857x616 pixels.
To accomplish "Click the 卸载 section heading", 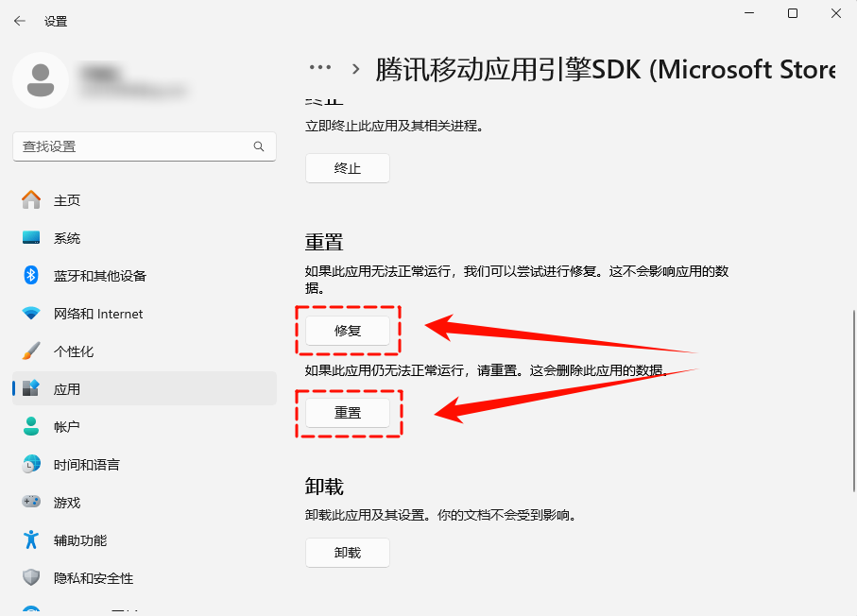I will coord(324,486).
